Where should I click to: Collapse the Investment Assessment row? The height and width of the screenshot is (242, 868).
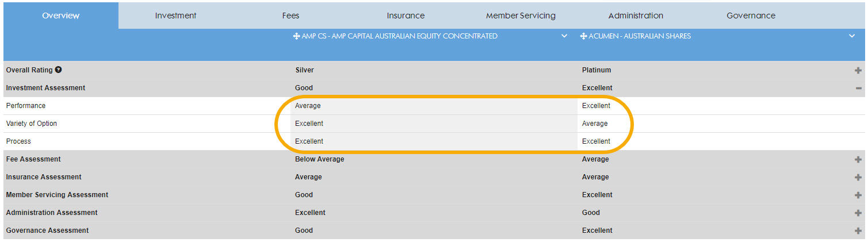[858, 88]
